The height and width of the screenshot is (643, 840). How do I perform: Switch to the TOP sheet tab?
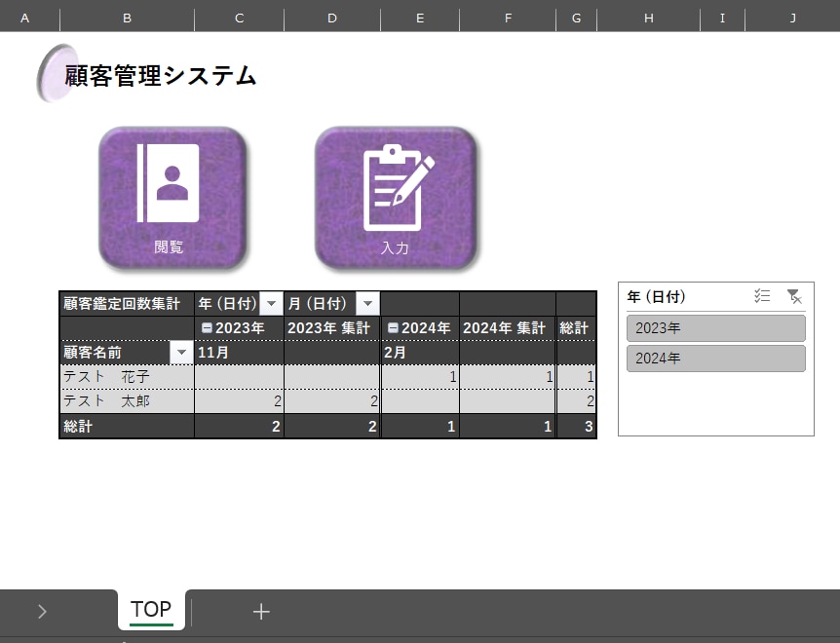coord(151,610)
